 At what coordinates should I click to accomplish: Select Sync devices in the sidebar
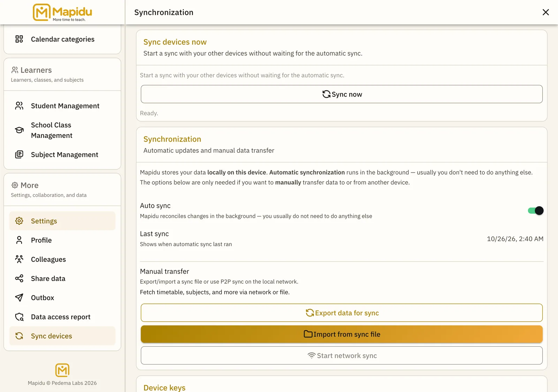click(x=62, y=336)
